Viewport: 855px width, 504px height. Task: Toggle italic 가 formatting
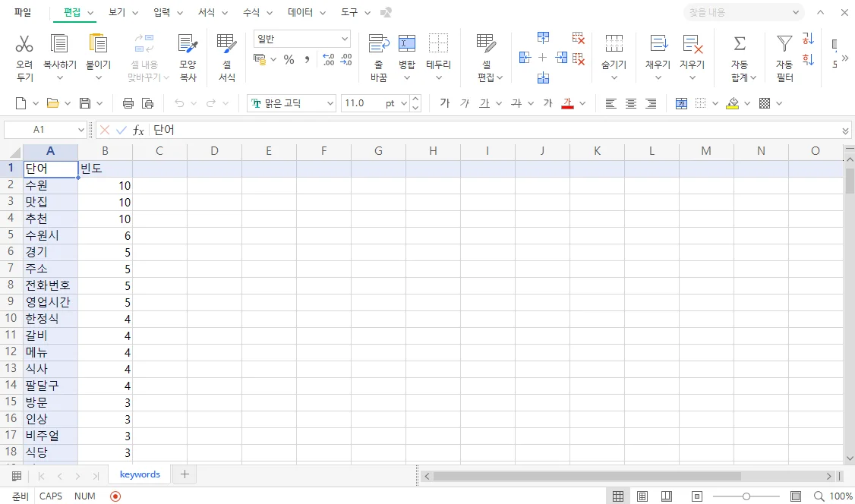coord(465,103)
